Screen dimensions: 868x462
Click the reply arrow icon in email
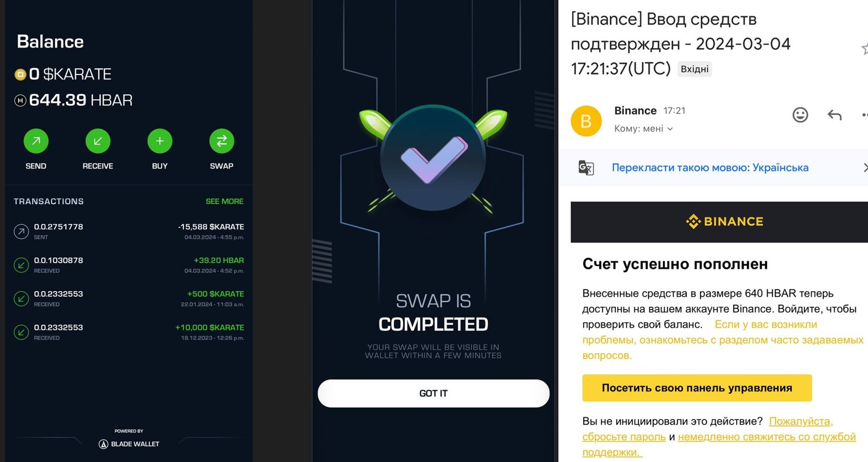tap(834, 115)
